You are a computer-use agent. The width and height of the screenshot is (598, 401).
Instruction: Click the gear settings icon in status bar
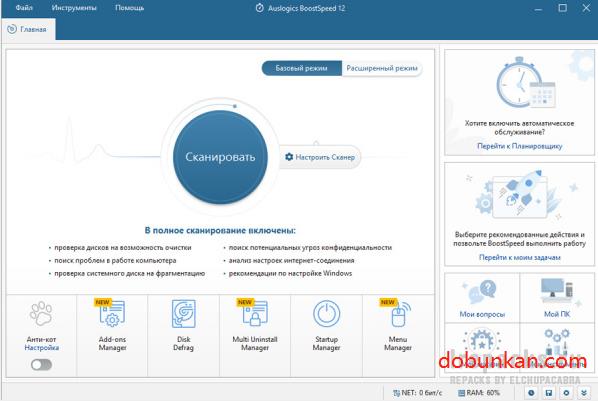point(566,393)
